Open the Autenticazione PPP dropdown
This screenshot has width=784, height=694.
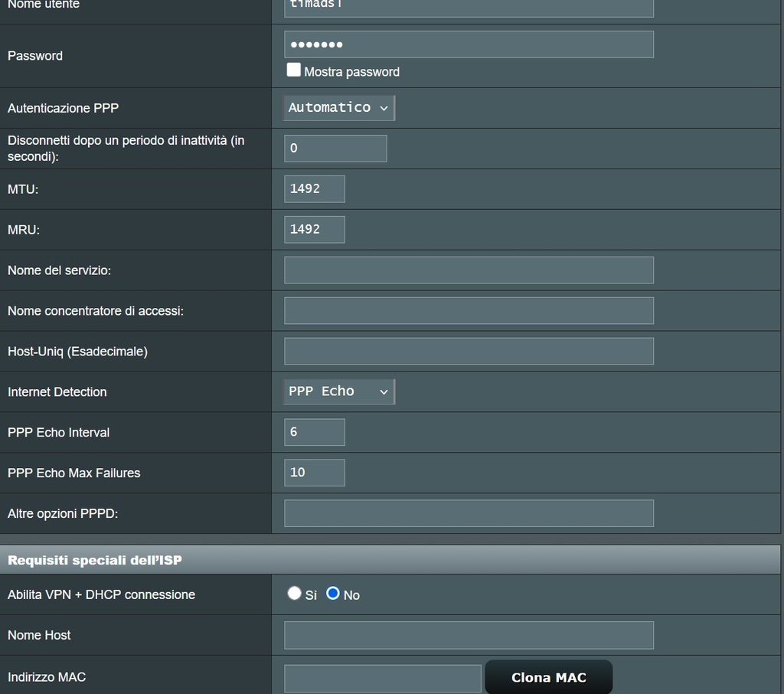(x=339, y=108)
